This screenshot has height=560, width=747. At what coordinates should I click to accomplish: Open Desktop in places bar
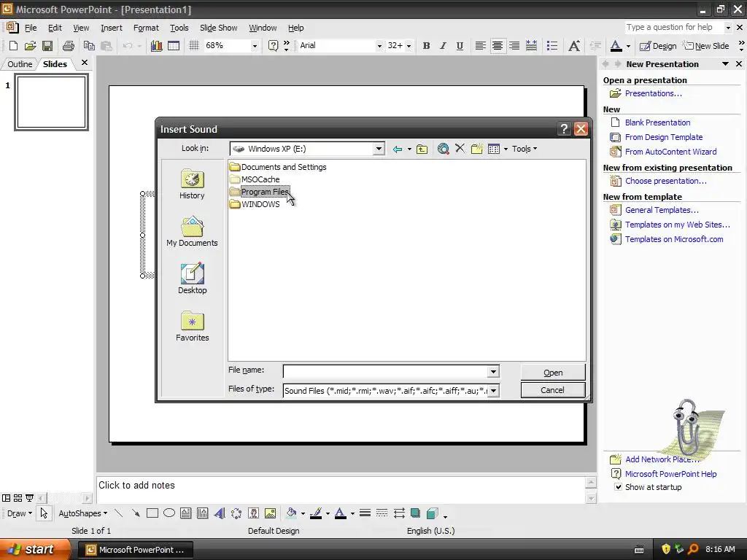pos(192,279)
